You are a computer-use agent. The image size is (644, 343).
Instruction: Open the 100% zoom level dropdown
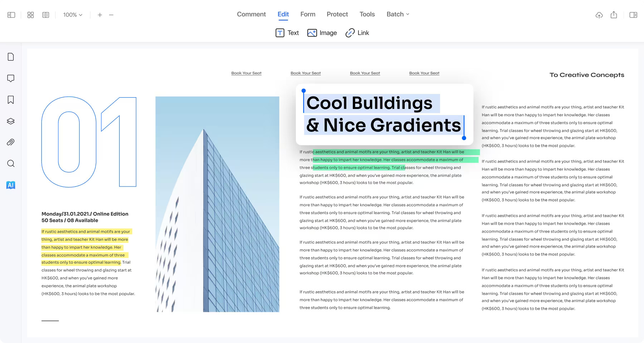point(73,15)
